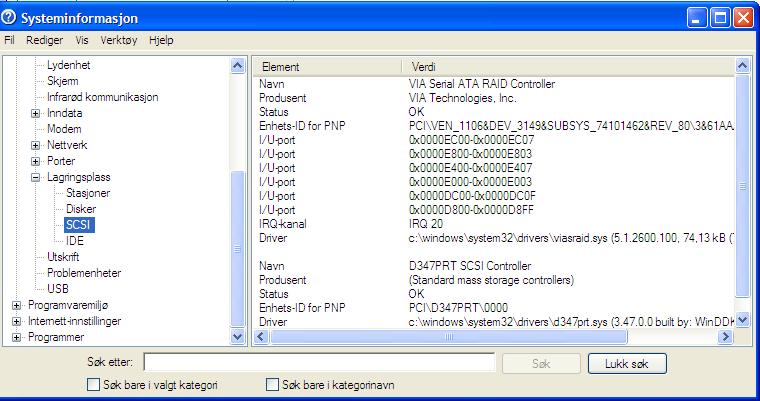The height and width of the screenshot is (401, 760).
Task: Select Skjerm in the tree
Action: [x=63, y=81]
